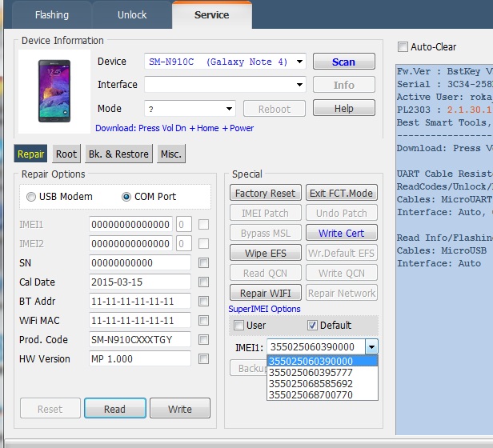Enable the Auto-Clear checkbox
This screenshot has height=448, width=493.
coord(403,47)
